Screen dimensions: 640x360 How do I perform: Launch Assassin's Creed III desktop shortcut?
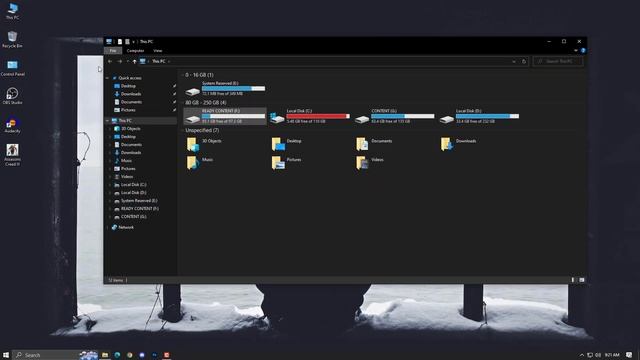tap(13, 155)
